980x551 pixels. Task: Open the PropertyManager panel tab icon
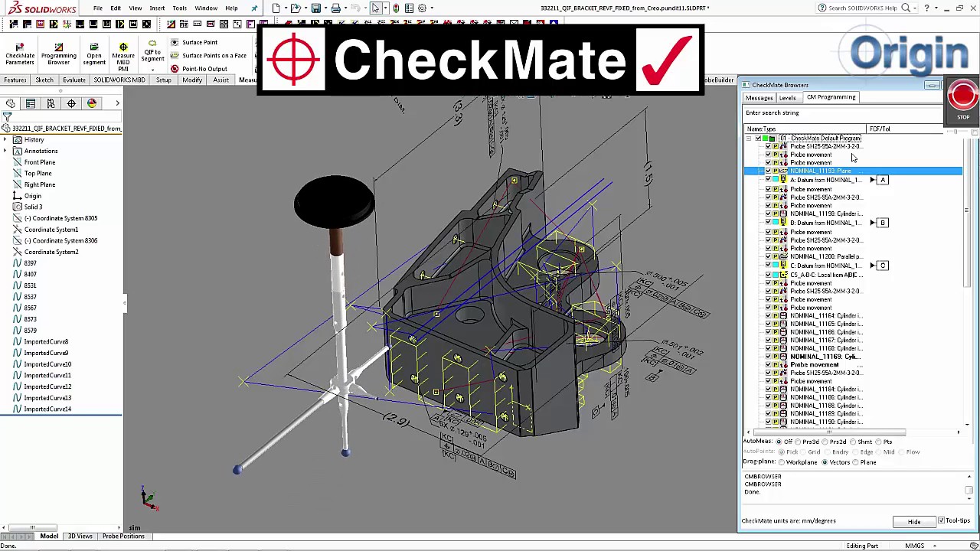[31, 103]
